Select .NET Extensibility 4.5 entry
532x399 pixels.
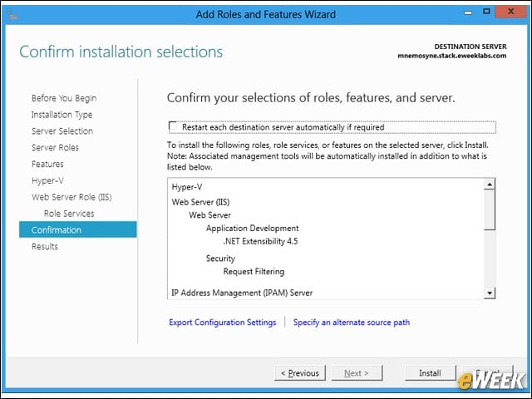point(260,241)
